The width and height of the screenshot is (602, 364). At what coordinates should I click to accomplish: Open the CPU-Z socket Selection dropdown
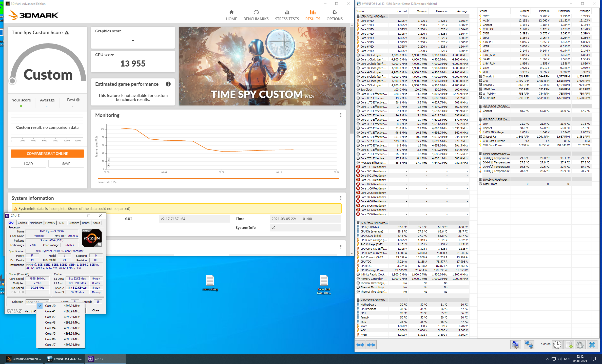(x=37, y=302)
